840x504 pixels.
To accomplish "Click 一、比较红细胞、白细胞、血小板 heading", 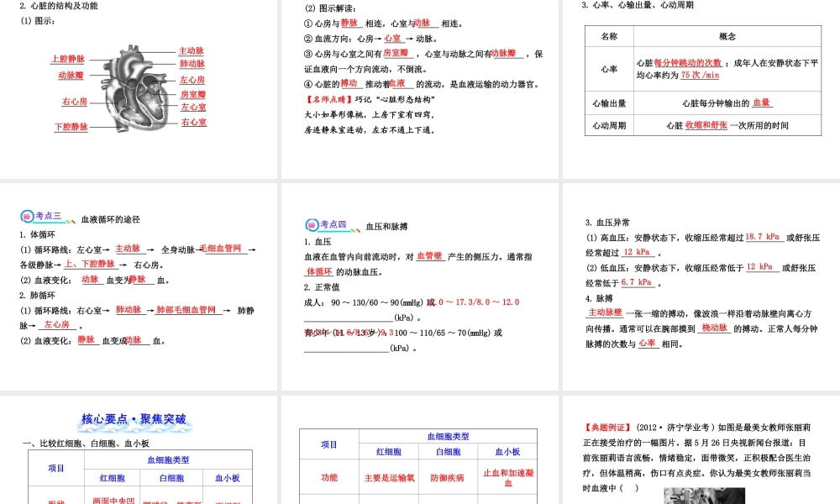I will (x=86, y=444).
